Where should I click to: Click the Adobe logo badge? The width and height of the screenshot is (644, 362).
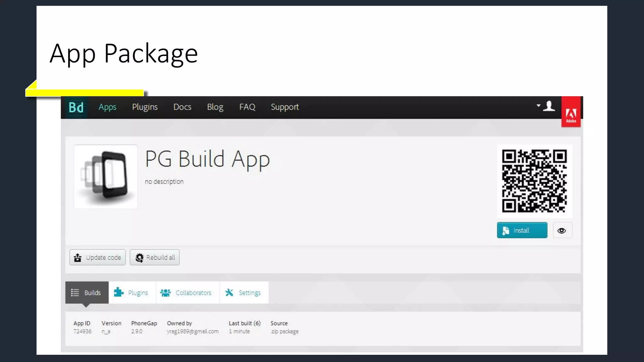tap(571, 112)
